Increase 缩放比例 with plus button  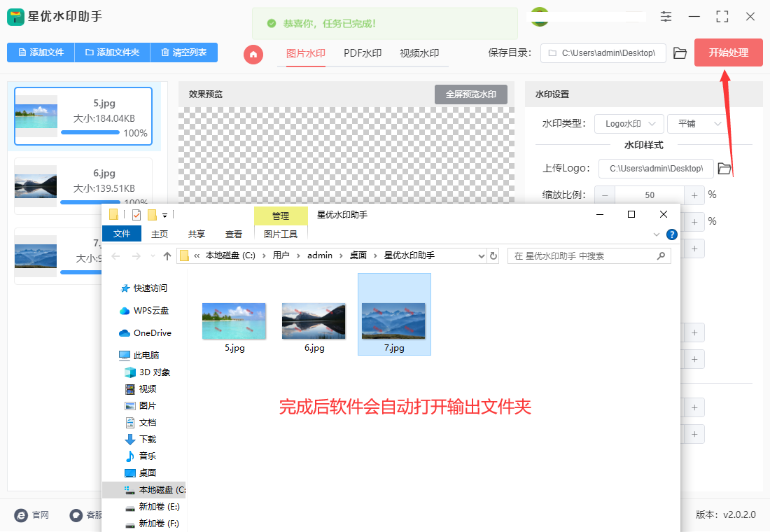tap(694, 195)
